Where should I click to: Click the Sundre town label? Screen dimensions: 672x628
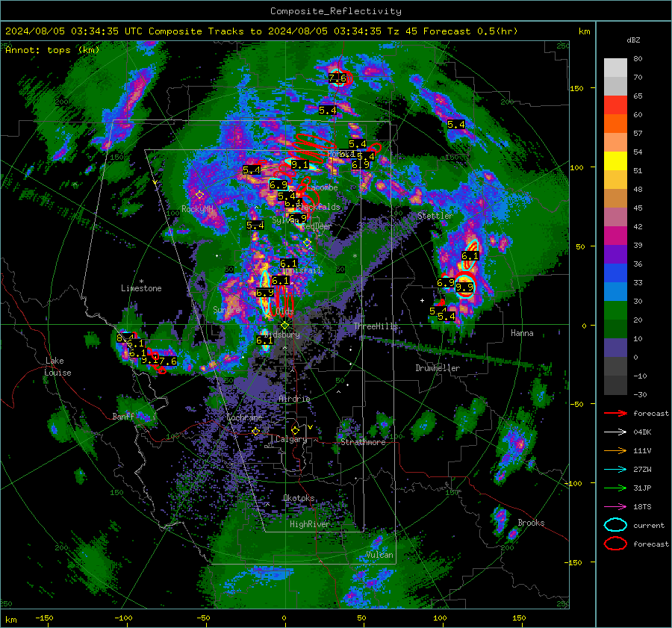tap(227, 309)
